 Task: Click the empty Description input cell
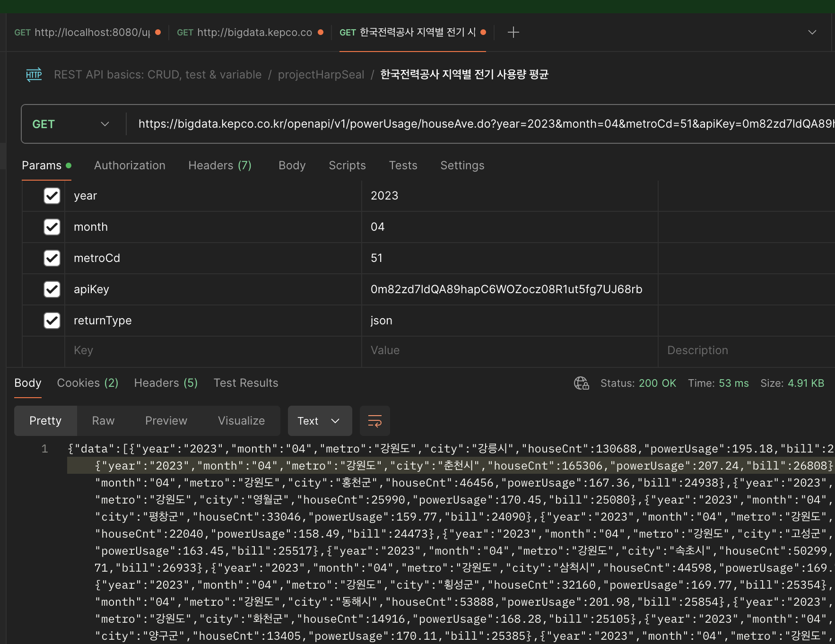(747, 350)
